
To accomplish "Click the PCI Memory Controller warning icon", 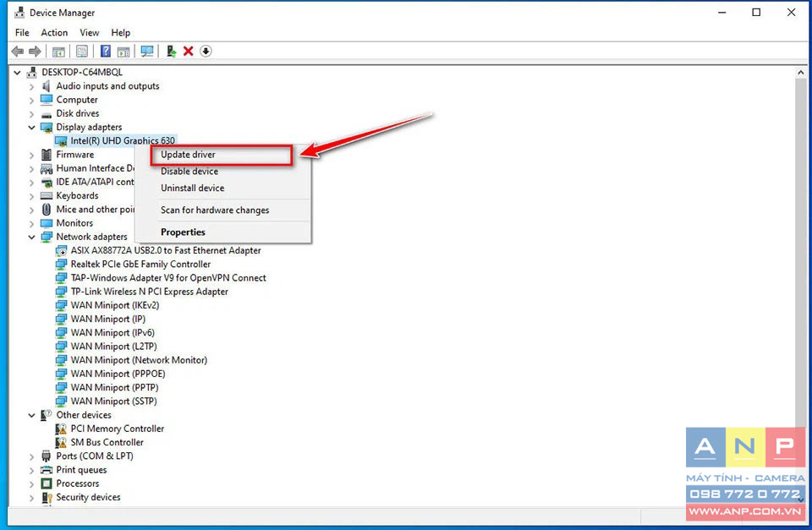I will coord(61,429).
